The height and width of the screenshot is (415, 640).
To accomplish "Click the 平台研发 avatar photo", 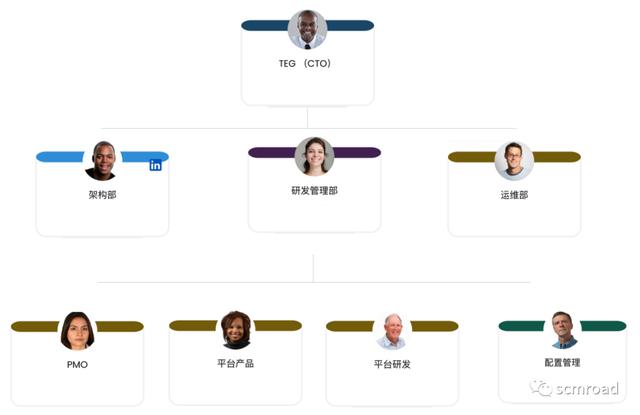I will click(x=392, y=331).
